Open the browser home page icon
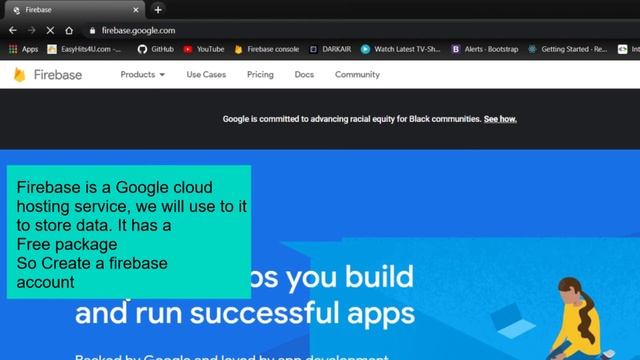 tap(69, 30)
